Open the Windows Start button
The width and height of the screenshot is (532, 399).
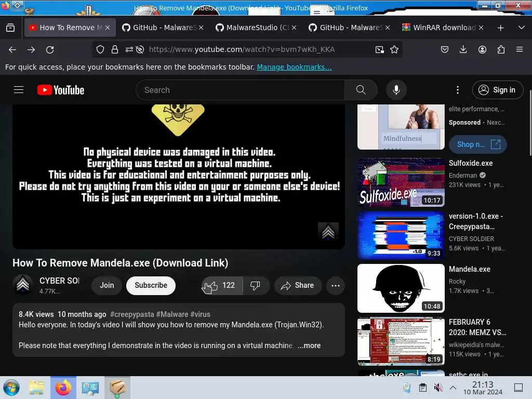pos(11,388)
